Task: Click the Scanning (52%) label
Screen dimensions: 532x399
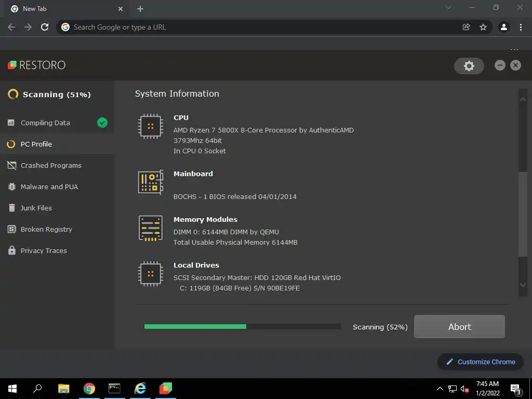Action: pos(380,327)
